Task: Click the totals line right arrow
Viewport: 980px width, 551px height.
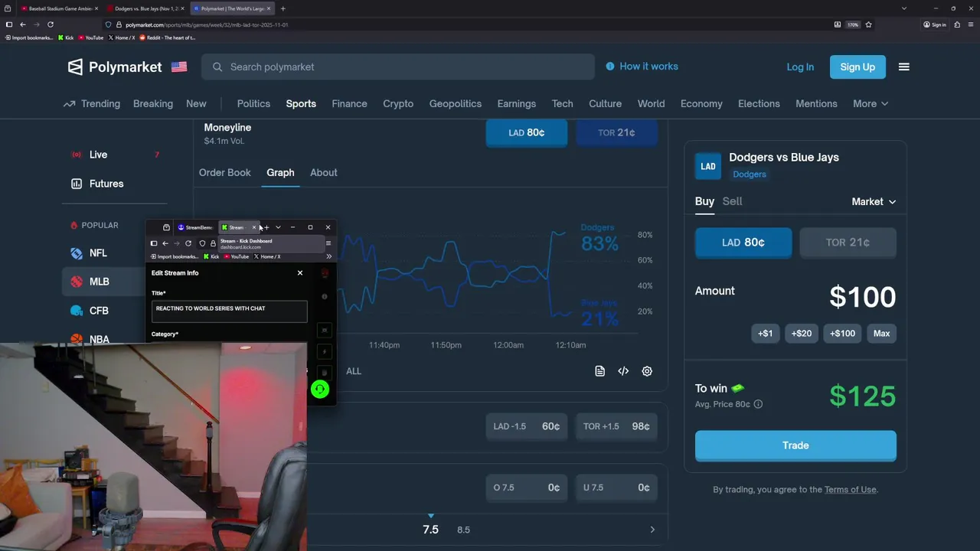Action: (x=652, y=530)
